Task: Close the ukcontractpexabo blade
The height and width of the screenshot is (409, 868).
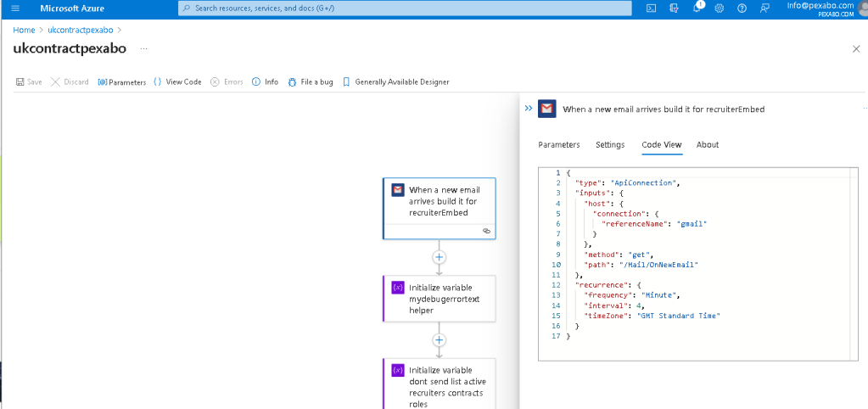Action: 856,48
